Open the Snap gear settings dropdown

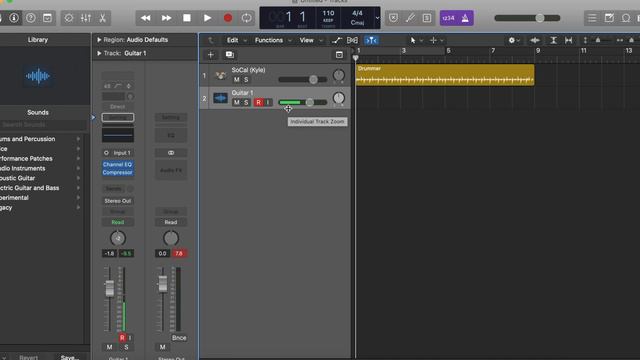tap(513, 40)
